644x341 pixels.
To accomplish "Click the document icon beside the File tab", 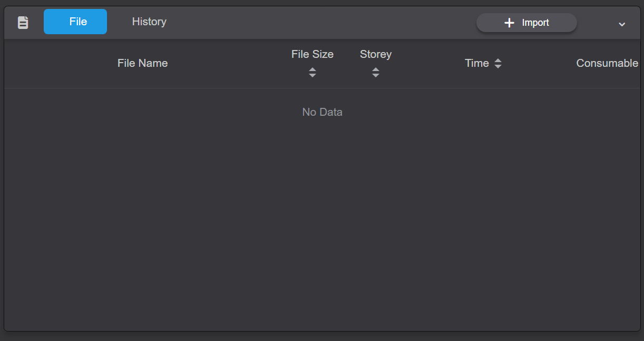I will [x=23, y=22].
